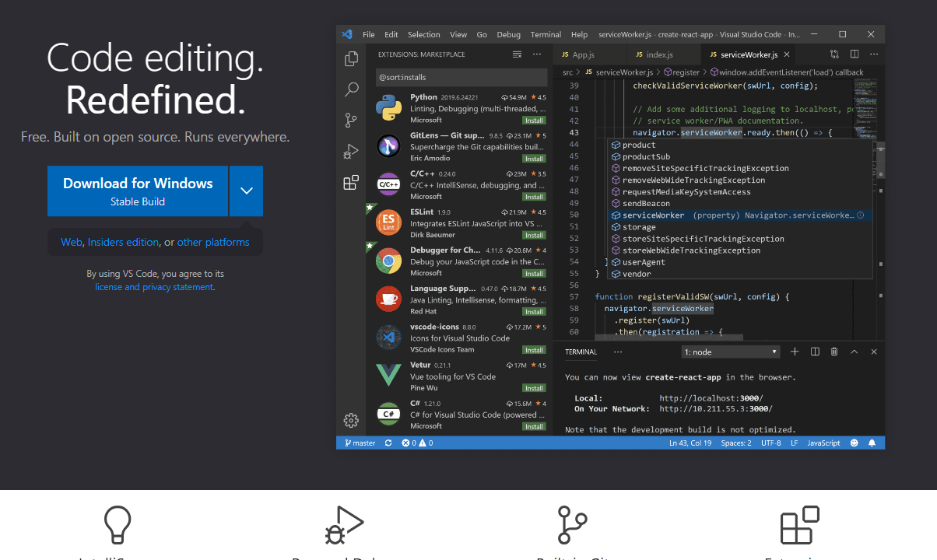937x560 pixels.
Task: Click the VS Code logo in title bar
Action: [x=347, y=34]
